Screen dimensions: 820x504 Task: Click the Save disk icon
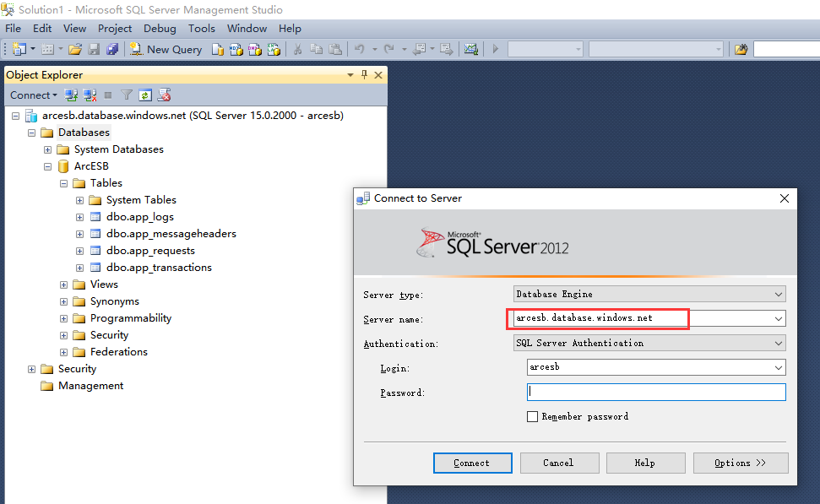click(94, 49)
